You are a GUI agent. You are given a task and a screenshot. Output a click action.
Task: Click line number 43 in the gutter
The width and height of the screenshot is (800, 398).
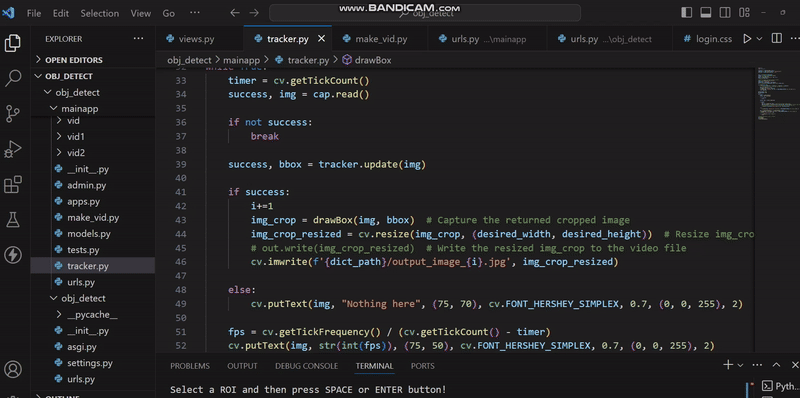181,220
